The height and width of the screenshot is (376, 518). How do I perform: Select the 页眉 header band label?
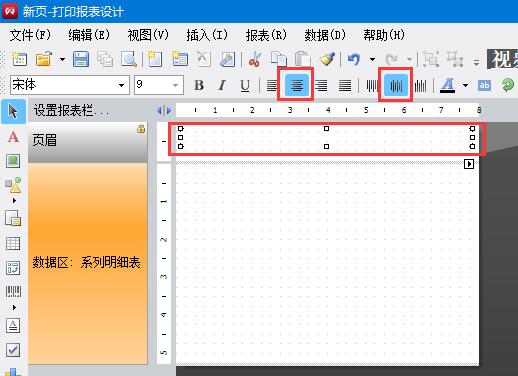pyautogui.click(x=44, y=140)
